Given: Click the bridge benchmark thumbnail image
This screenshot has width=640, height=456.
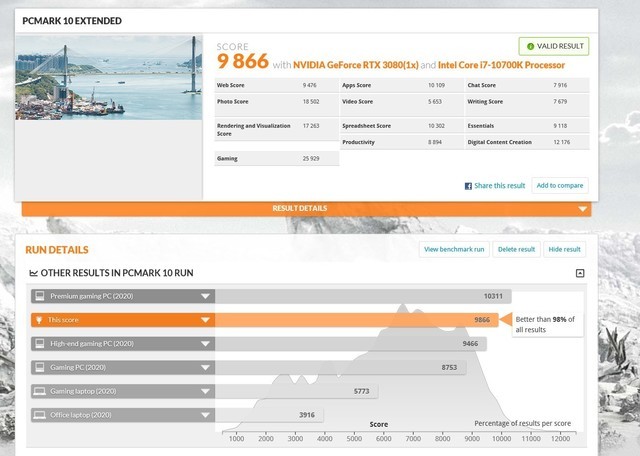Looking at the screenshot, I should click(x=109, y=78).
